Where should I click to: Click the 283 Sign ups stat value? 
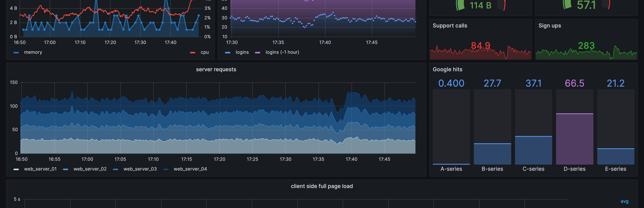pos(586,46)
